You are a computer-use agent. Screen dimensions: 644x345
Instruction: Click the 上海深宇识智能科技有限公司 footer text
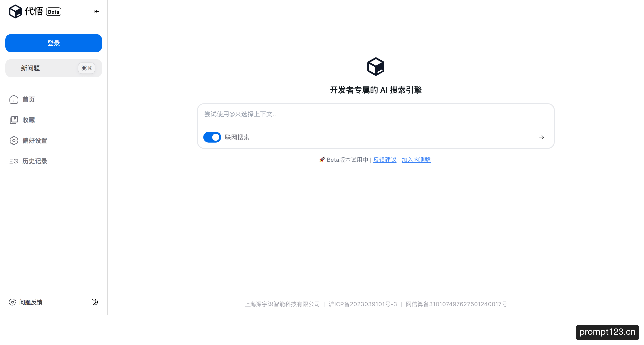[x=282, y=304]
